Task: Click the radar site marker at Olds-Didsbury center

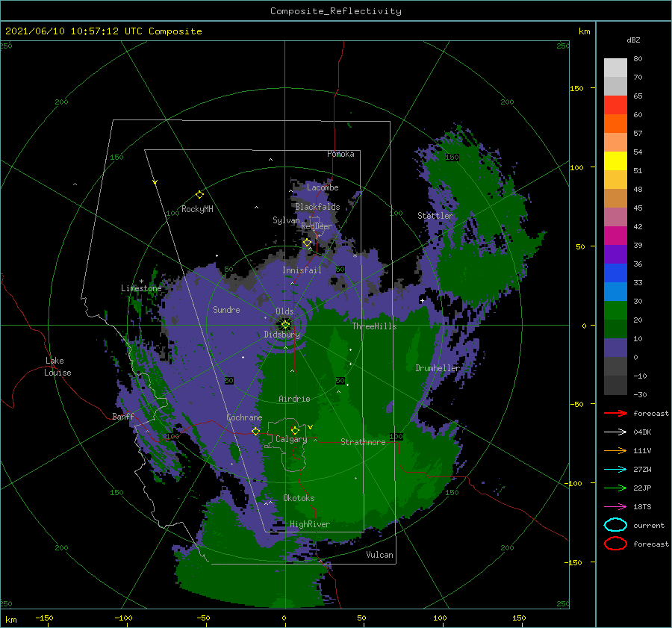Action: click(285, 325)
